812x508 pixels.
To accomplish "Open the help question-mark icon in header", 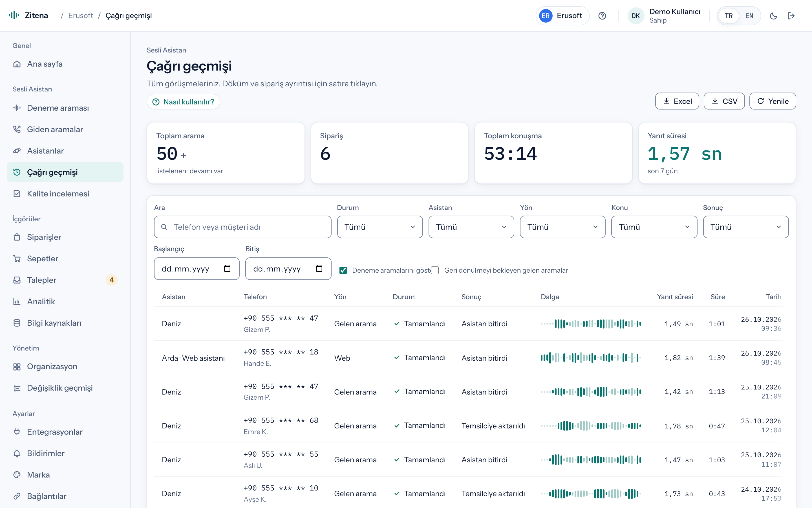I will point(602,16).
